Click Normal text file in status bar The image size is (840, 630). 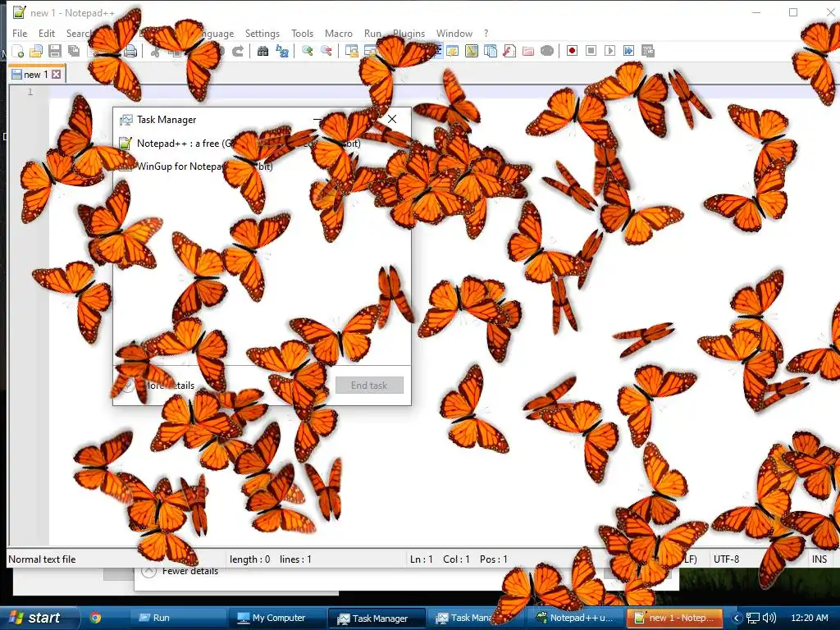(x=42, y=559)
